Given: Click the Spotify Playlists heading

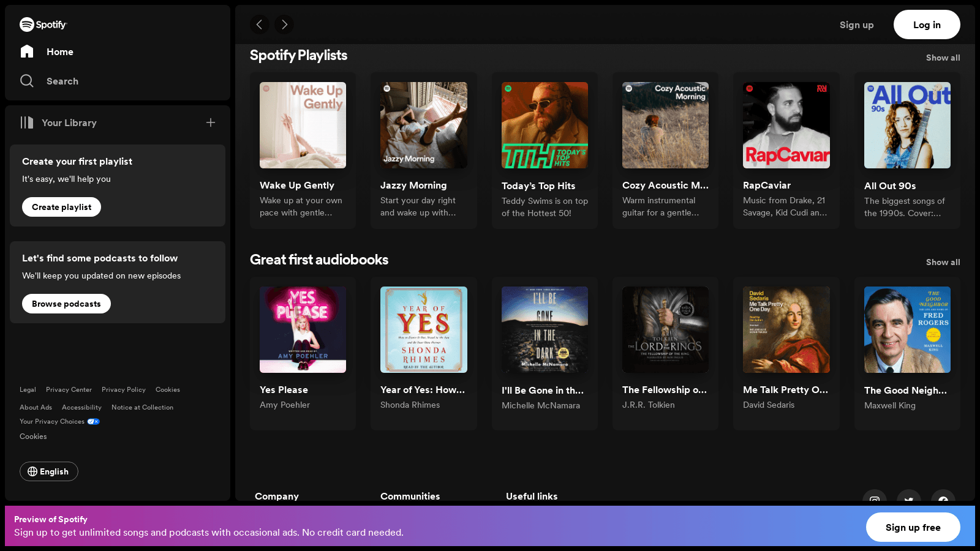Looking at the screenshot, I should pos(298,55).
